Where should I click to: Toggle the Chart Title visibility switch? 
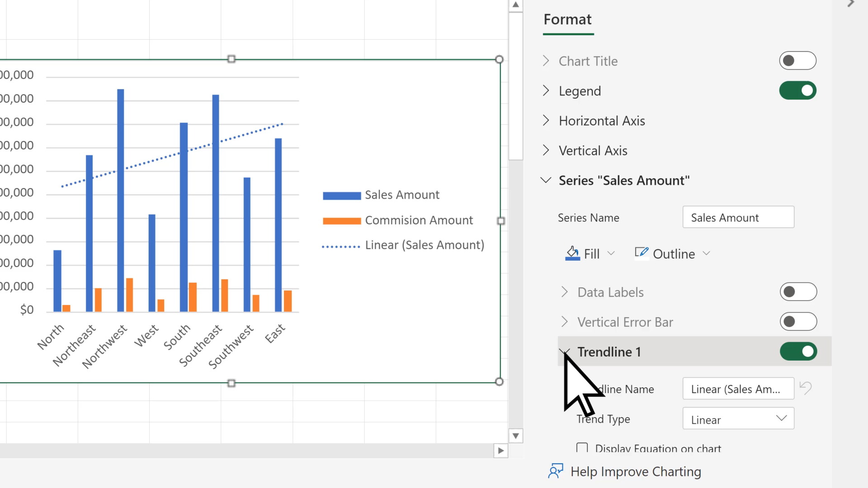[798, 60]
